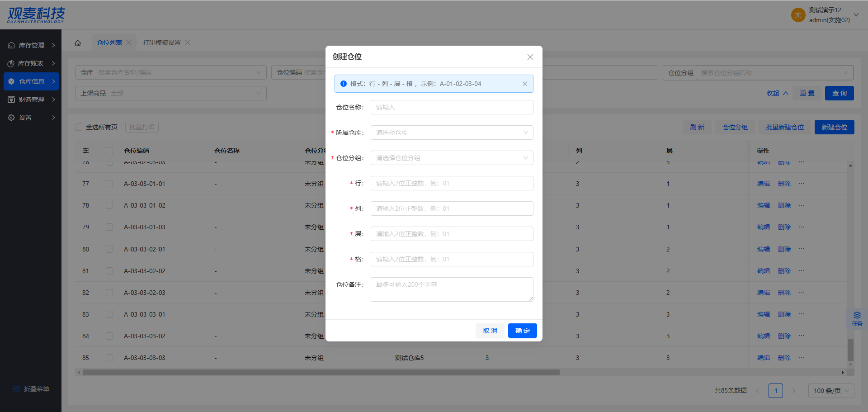Check the row A-03-03-03-01 checkbox
868x412 pixels.
click(x=109, y=314)
